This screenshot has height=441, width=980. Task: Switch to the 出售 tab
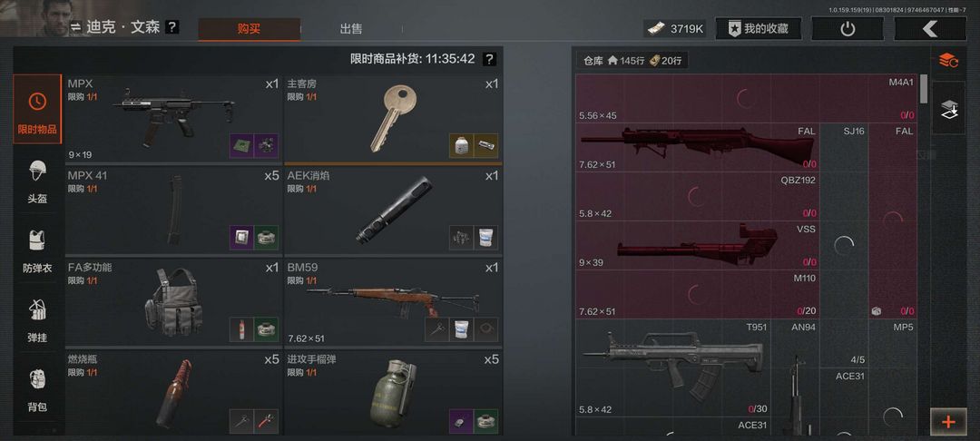click(350, 29)
